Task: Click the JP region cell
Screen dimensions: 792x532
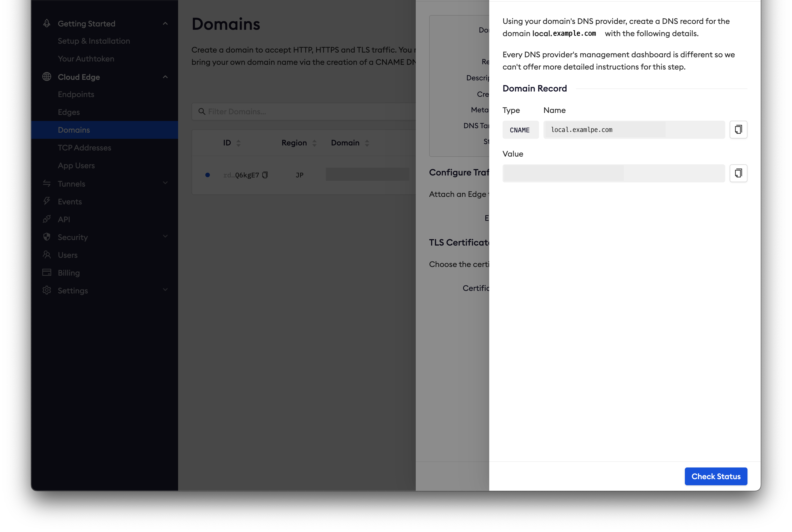Action: coord(299,175)
